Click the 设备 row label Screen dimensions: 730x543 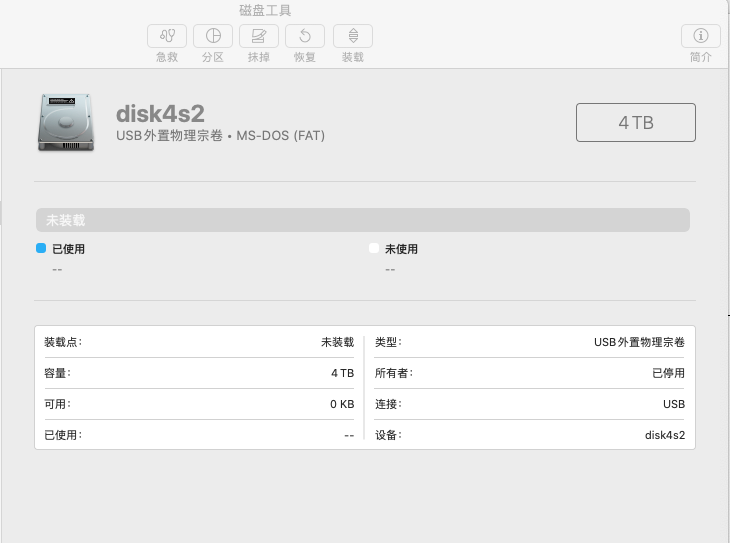(388, 435)
